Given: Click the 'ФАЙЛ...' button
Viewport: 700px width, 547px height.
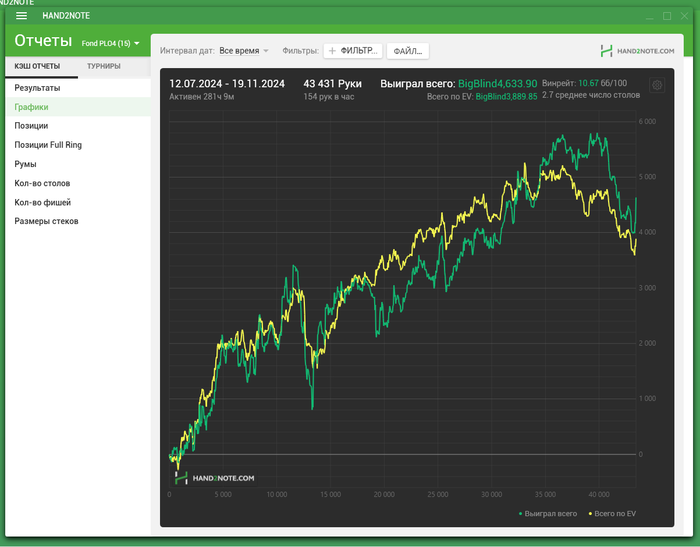Looking at the screenshot, I should click(408, 51).
